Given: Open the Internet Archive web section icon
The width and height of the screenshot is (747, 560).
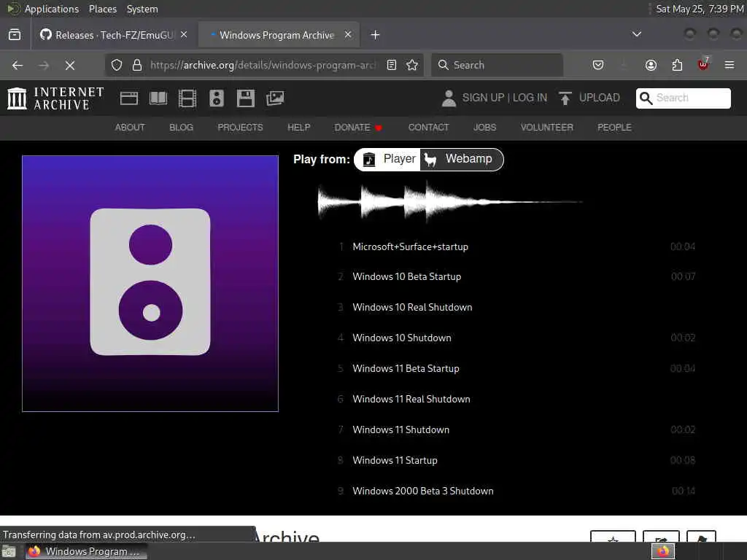Looking at the screenshot, I should coord(128,98).
